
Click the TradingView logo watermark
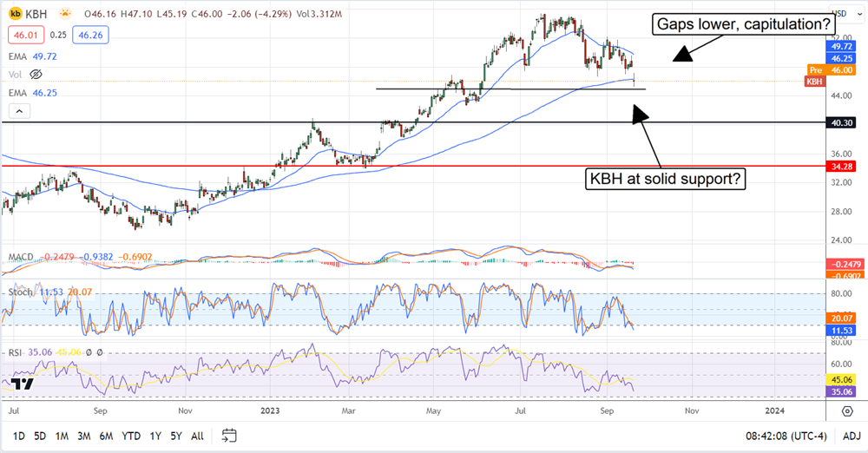[23, 384]
